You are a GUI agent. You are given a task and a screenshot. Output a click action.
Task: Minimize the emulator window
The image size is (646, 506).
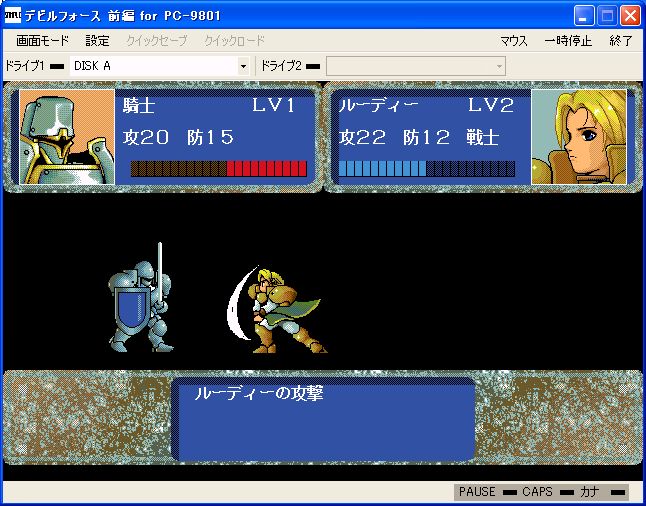(583, 16)
